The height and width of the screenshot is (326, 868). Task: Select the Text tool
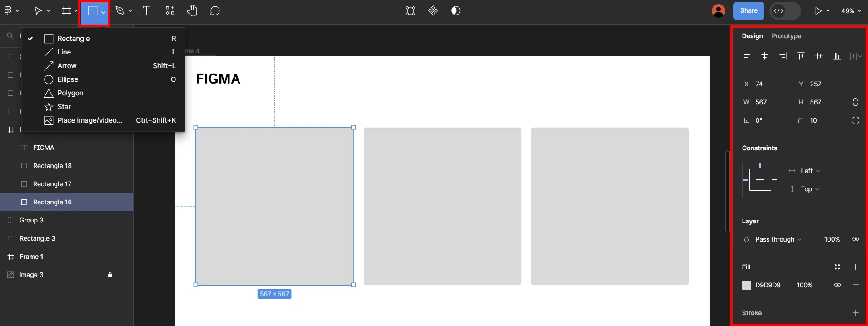[x=147, y=11]
